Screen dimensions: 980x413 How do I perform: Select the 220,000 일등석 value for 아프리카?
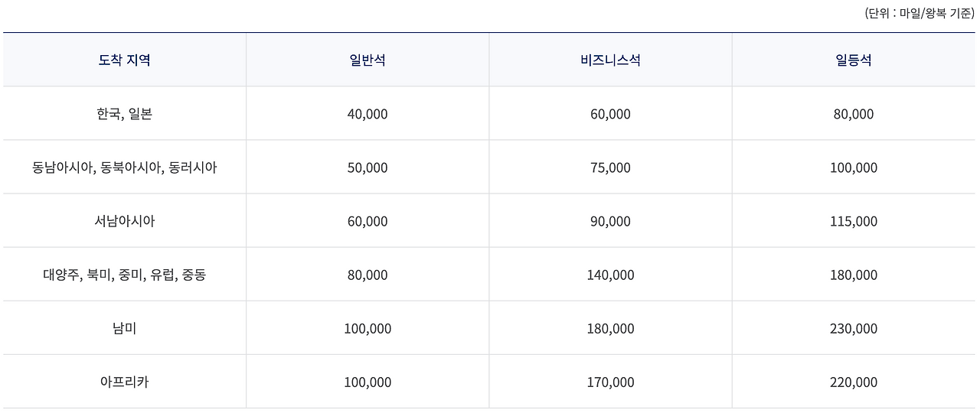(854, 382)
